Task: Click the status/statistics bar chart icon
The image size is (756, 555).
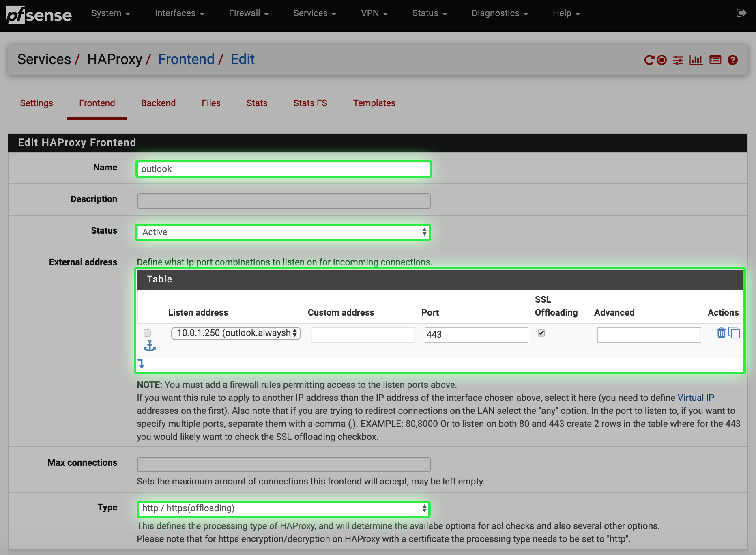Action: coord(696,60)
